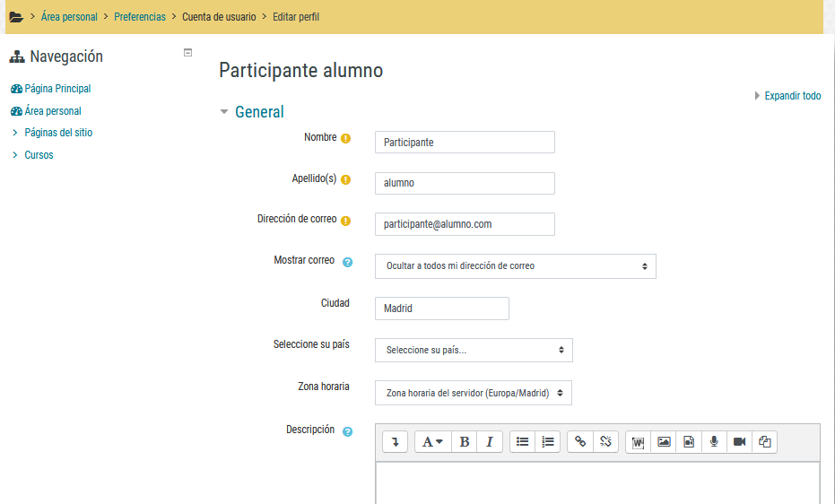Toggle bold formatting in description editor
835x504 pixels.
click(464, 442)
